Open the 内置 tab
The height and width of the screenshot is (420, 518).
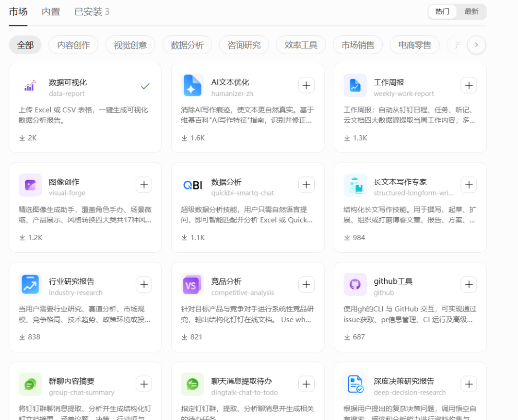point(51,12)
